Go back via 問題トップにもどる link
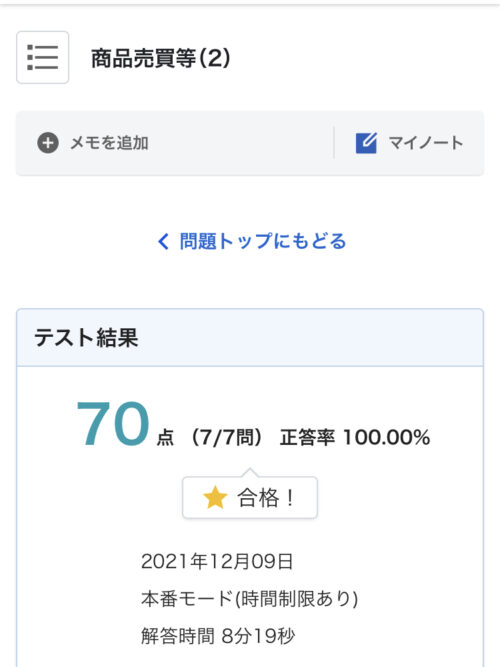Viewport: 500px width, 667px height. (252, 241)
